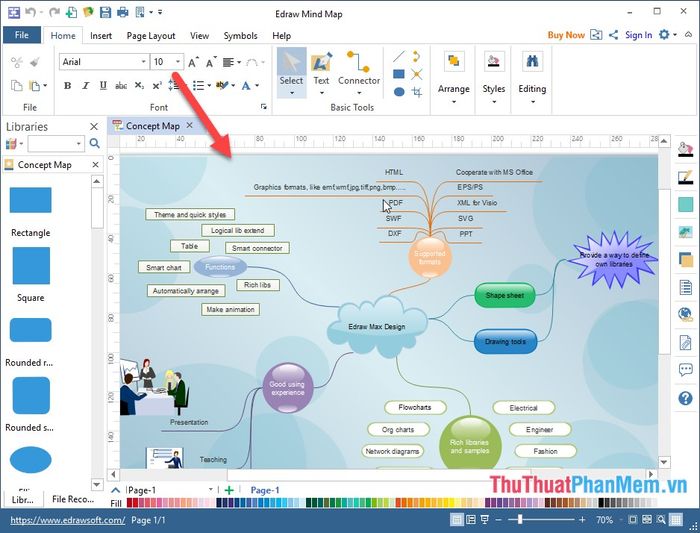Open the Help tab
This screenshot has width=700, height=533.
[281, 36]
